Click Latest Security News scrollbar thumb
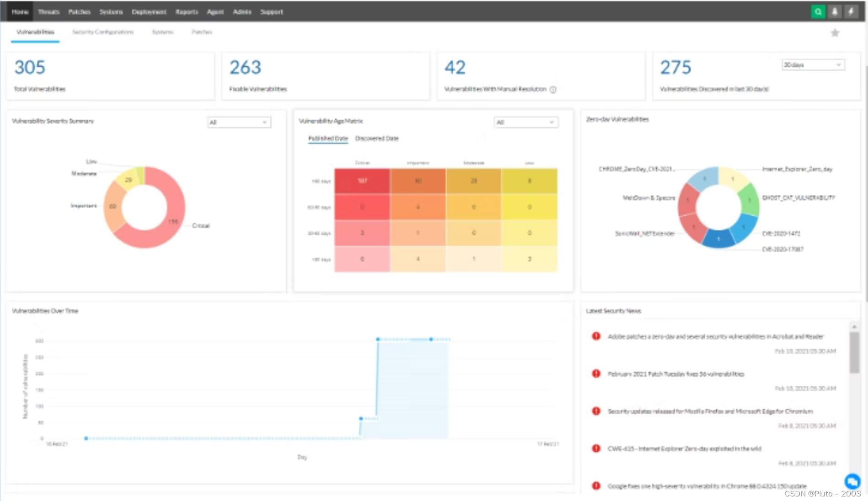This screenshot has height=501, width=868. tap(854, 352)
